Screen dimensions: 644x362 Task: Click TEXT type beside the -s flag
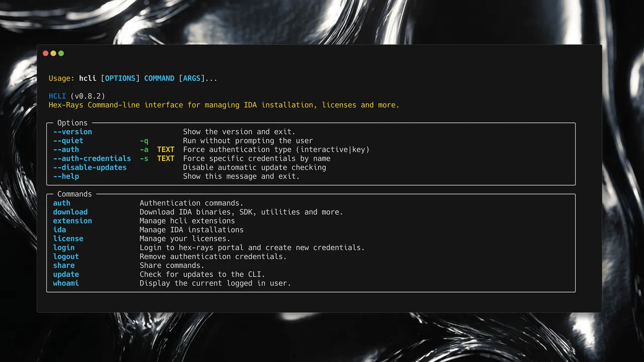pyautogui.click(x=166, y=158)
